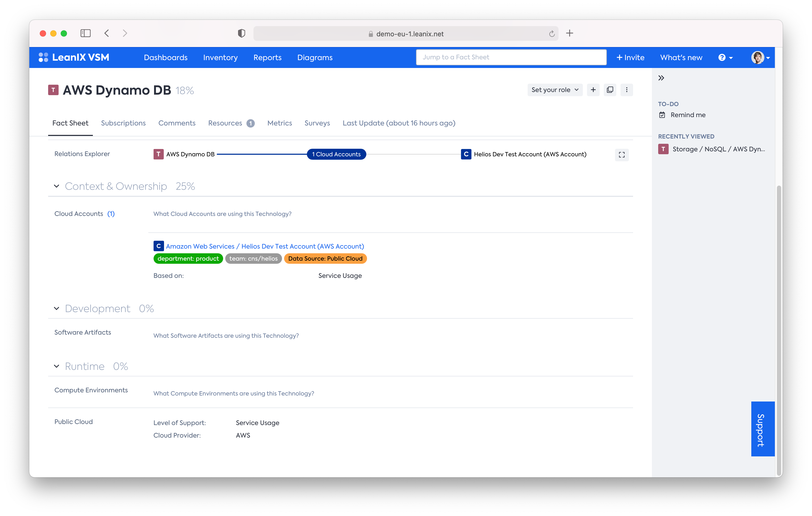Focus the Jump to a Fact Sheet search field
The height and width of the screenshot is (516, 812).
tap(511, 57)
